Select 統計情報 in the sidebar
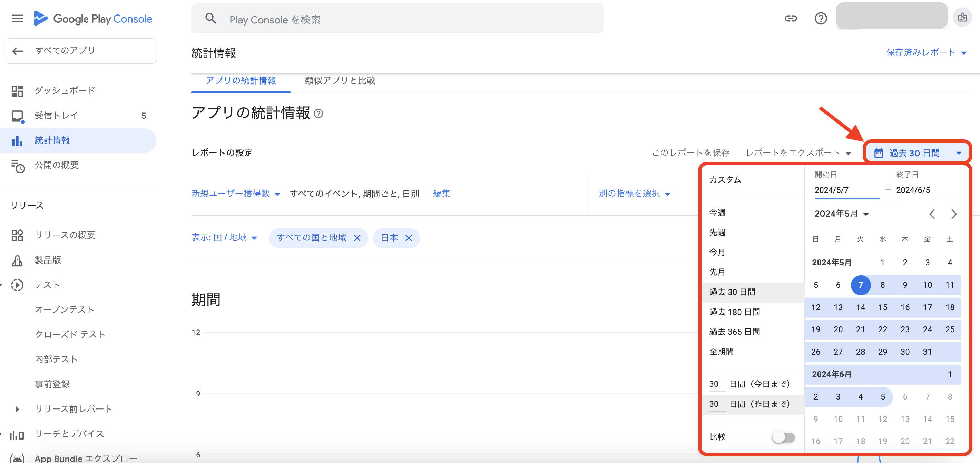Screen dimensions: 980x463 (78, 140)
